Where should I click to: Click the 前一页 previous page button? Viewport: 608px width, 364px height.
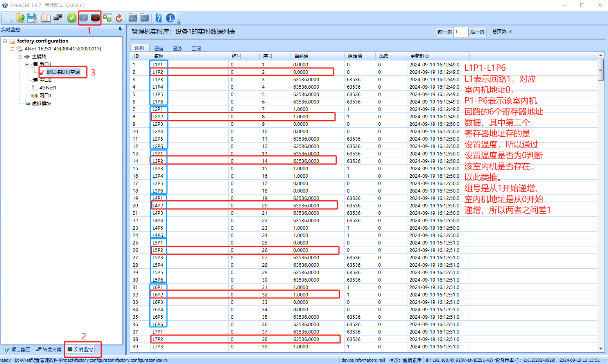[x=445, y=32]
